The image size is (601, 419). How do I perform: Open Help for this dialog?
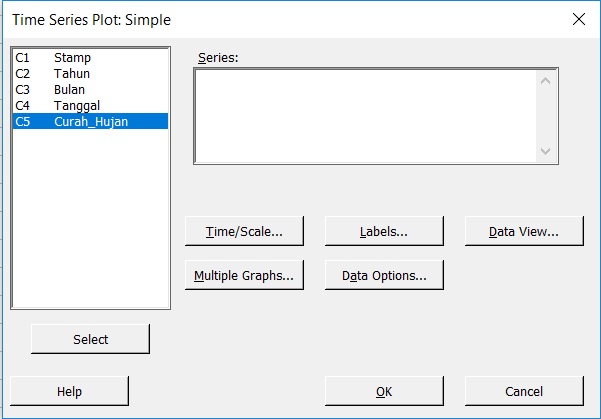[x=70, y=391]
